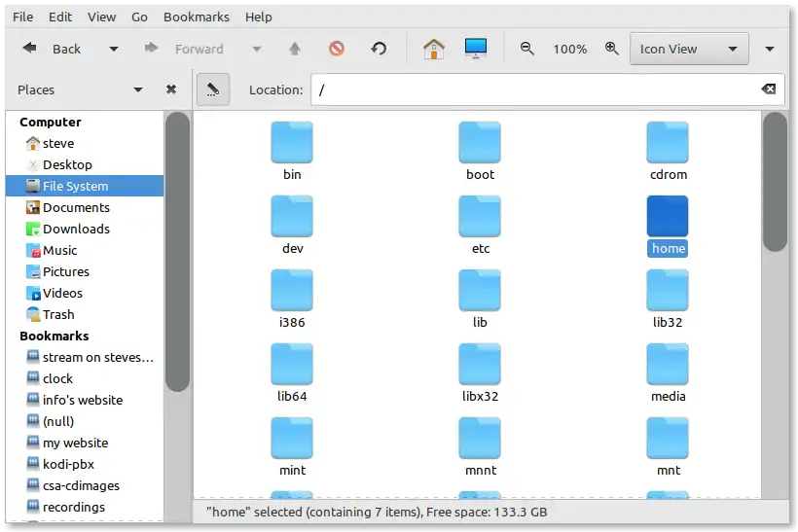Open the Bookmarks menu
798x532 pixels.
[x=197, y=17]
